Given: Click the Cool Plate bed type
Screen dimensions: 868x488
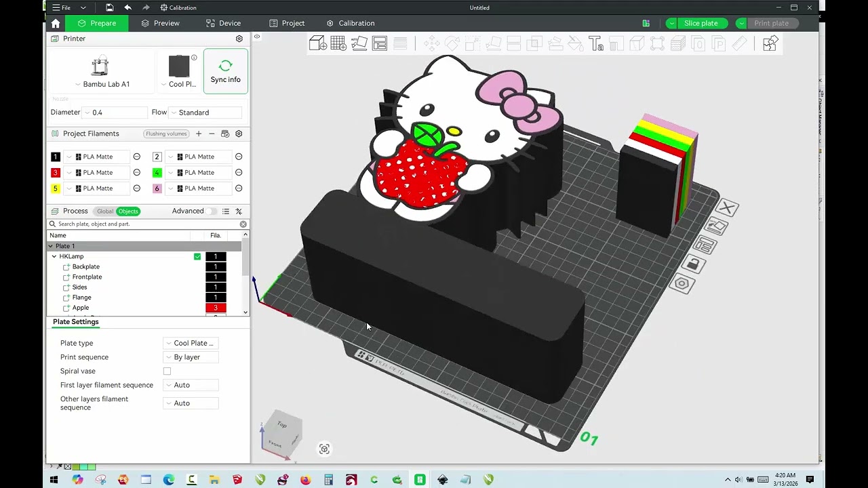Looking at the screenshot, I should [x=179, y=72].
